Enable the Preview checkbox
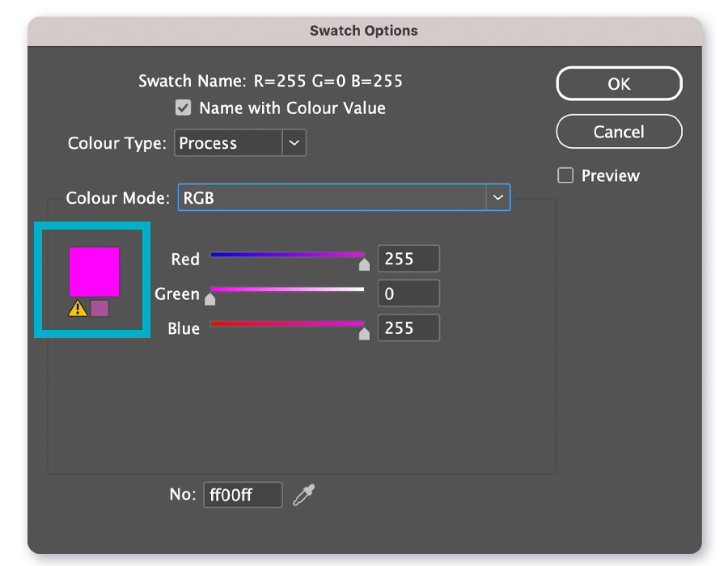 (x=564, y=175)
